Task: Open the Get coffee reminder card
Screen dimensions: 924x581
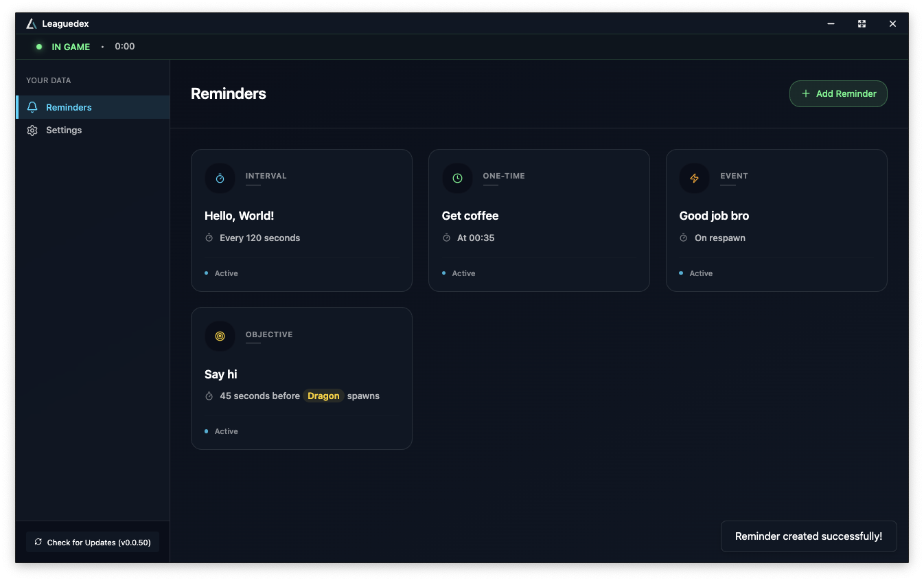Action: point(539,220)
